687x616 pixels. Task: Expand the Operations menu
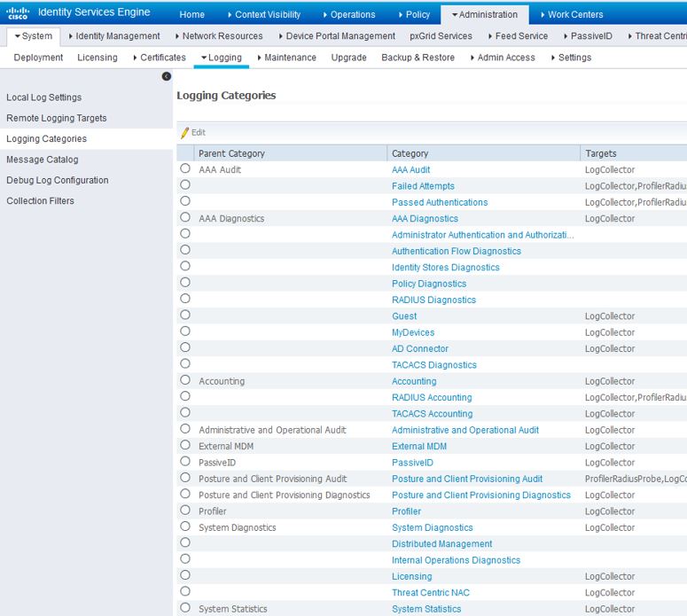click(x=349, y=14)
